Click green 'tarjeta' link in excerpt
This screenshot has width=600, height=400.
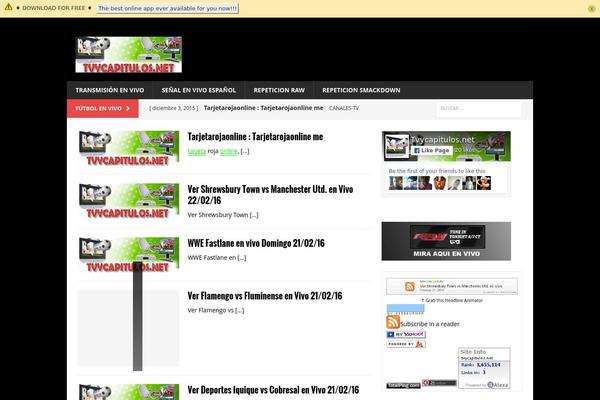click(197, 151)
